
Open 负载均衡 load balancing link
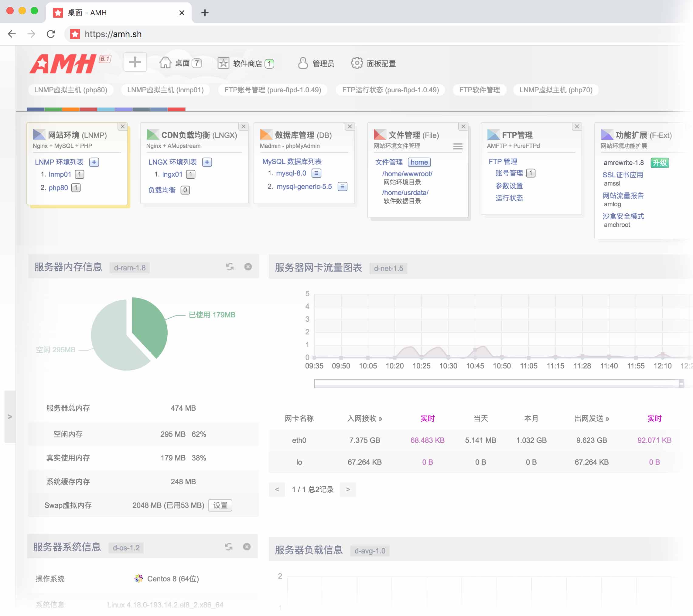[x=162, y=190]
